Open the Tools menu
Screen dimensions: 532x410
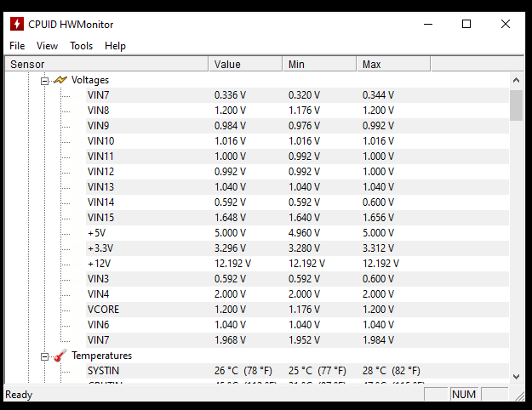82,46
